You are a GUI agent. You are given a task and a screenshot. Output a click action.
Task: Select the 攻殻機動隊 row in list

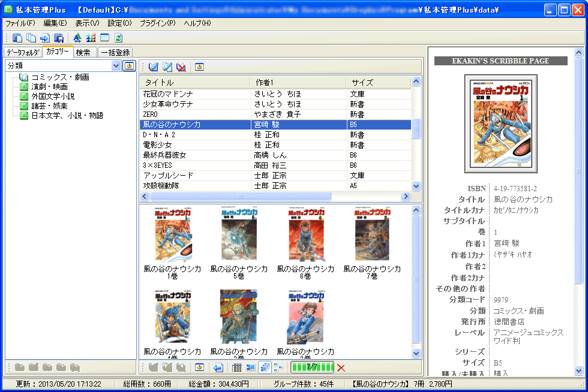pos(161,186)
